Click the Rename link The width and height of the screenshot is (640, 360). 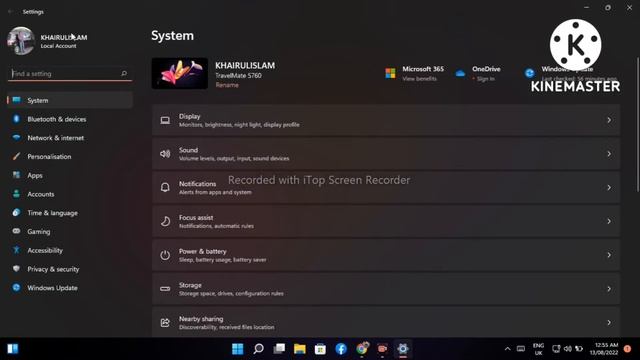[227, 85]
